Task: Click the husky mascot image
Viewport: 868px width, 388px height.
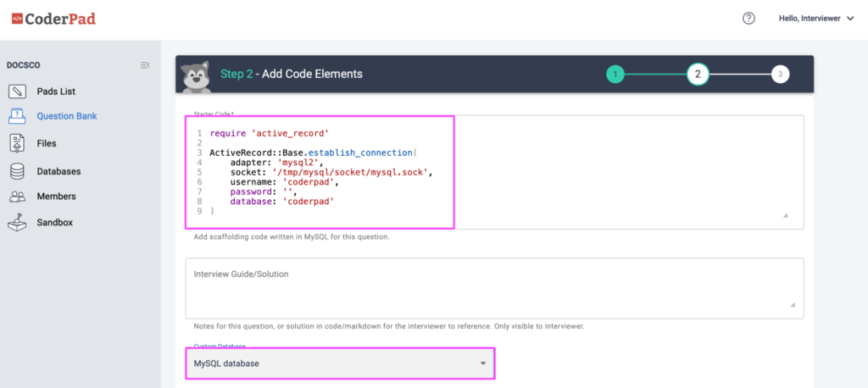Action: click(197, 76)
